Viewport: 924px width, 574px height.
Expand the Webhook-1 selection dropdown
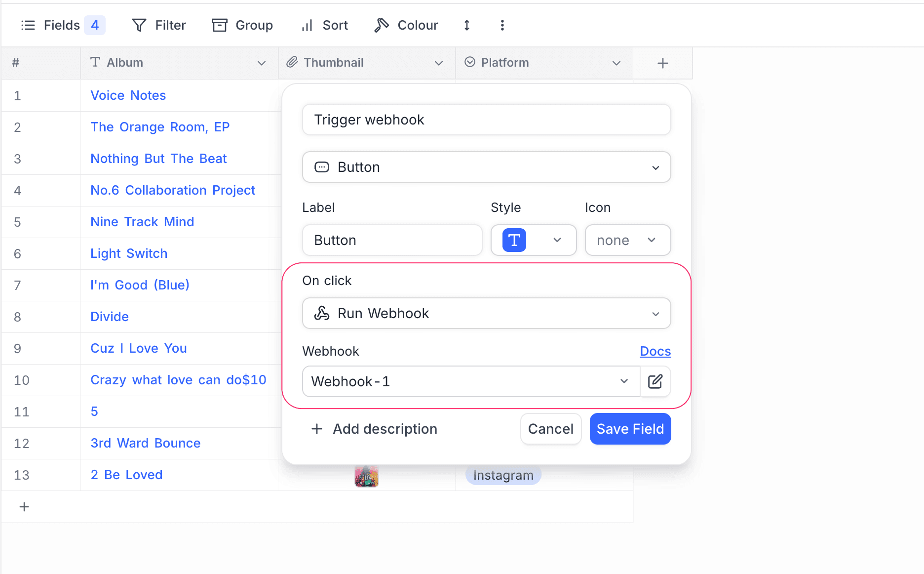[470, 381]
